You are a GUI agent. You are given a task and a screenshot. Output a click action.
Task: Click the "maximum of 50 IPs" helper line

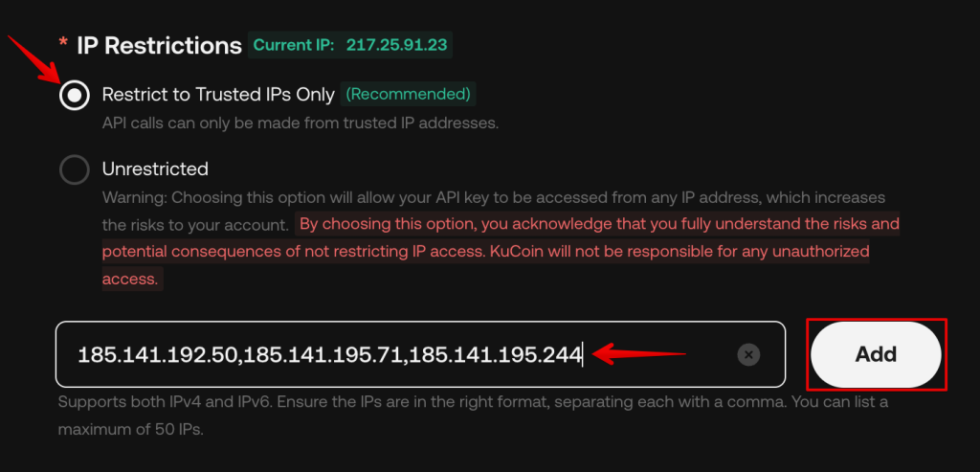[x=131, y=430]
